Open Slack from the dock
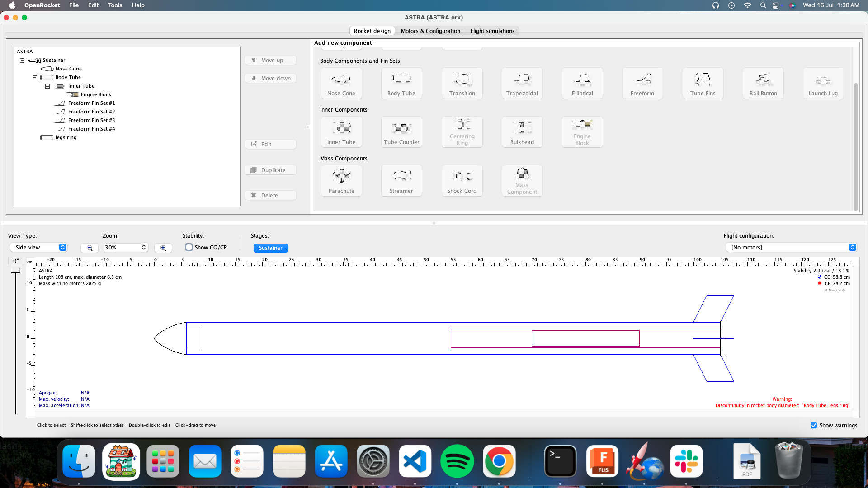The image size is (868, 488). [686, 461]
